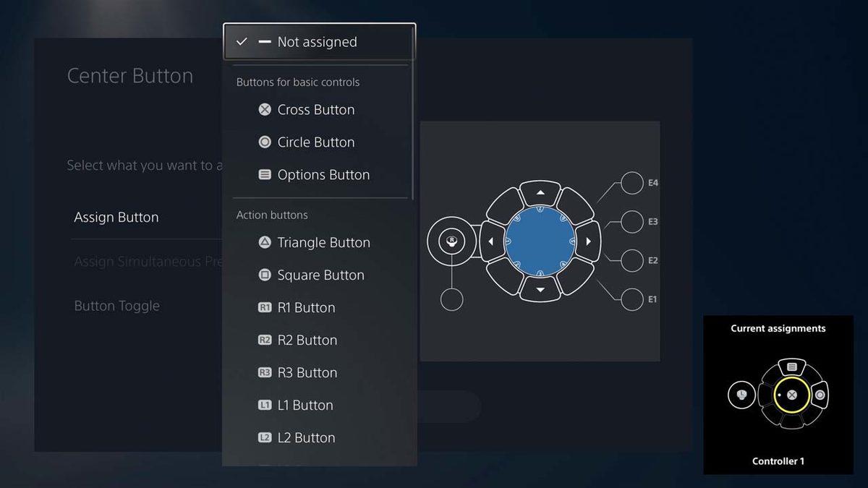Click the Square Button icon
Viewport: 868px width, 488px height.
pos(265,275)
